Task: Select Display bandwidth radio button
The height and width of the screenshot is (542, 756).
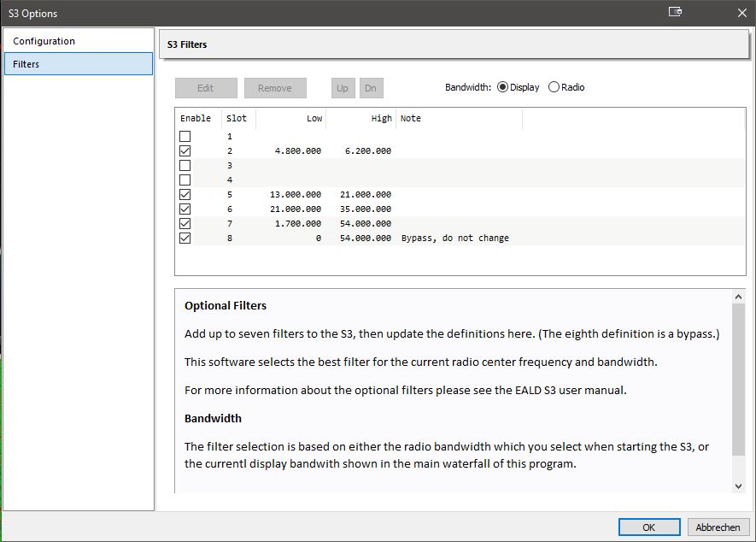Action: click(502, 87)
